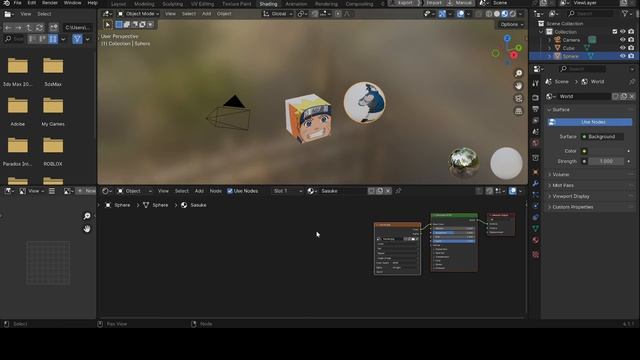The height and width of the screenshot is (360, 640).
Task: Select Rendered shading mode icon
Action: 513,14
